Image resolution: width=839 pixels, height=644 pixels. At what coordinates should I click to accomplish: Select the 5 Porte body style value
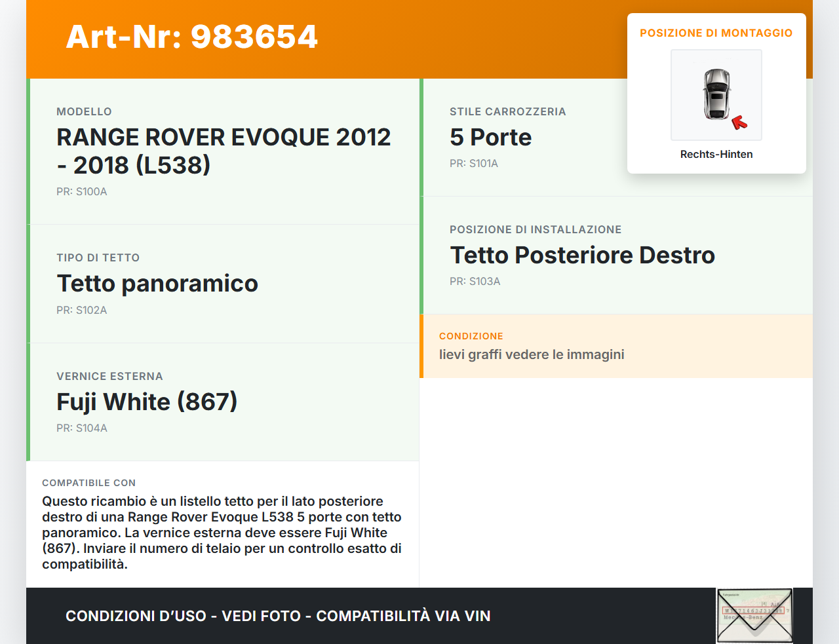point(490,137)
